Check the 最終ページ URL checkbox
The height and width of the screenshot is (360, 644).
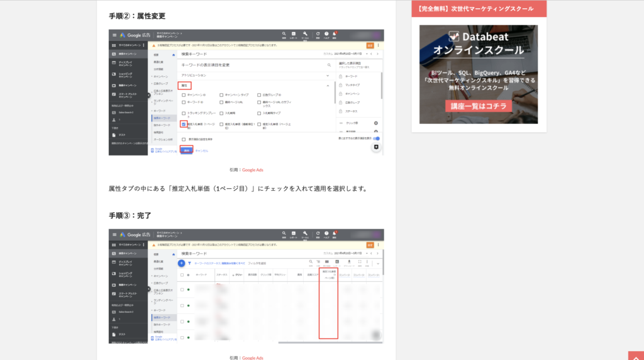pos(221,103)
